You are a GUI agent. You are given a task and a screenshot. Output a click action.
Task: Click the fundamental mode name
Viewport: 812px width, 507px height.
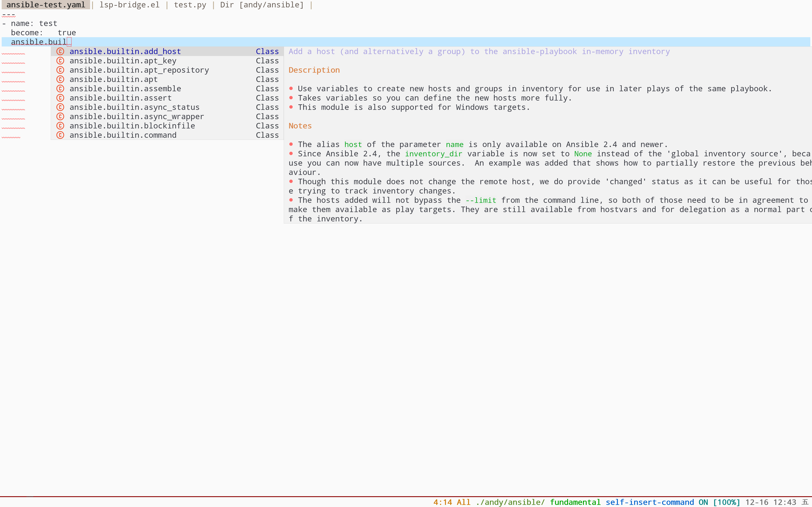pyautogui.click(x=575, y=502)
